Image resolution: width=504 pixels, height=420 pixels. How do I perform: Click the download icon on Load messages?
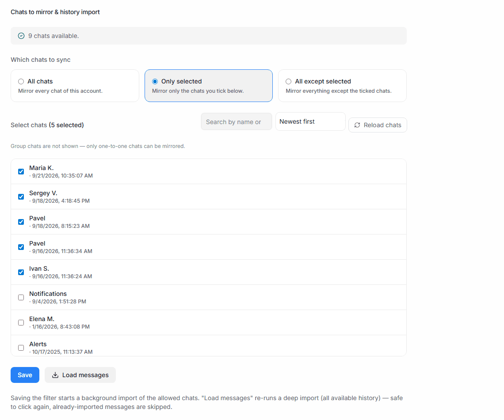click(x=55, y=375)
